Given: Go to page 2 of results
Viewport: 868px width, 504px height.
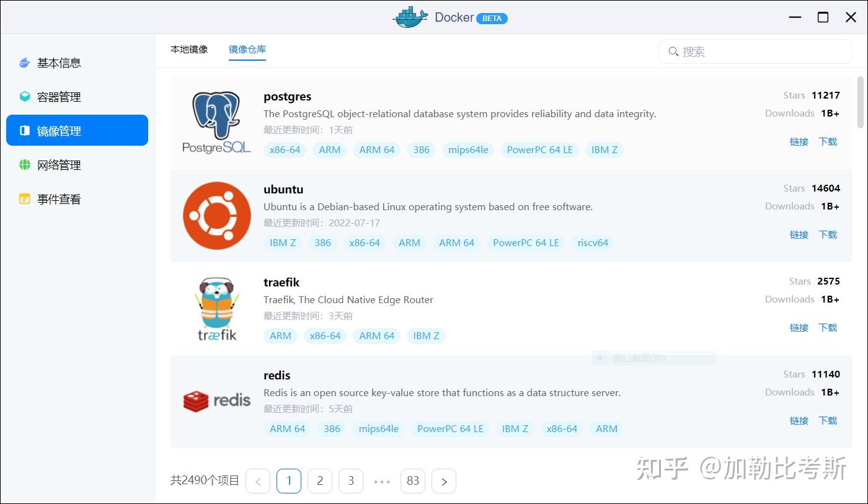Looking at the screenshot, I should click(x=320, y=480).
